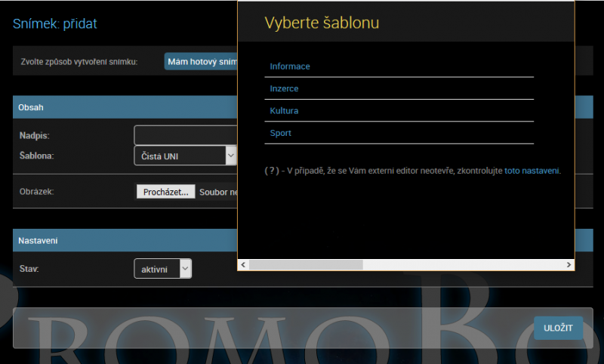Image resolution: width=604 pixels, height=364 pixels.
Task: Click the ( ? ) help marker
Action: (271, 171)
